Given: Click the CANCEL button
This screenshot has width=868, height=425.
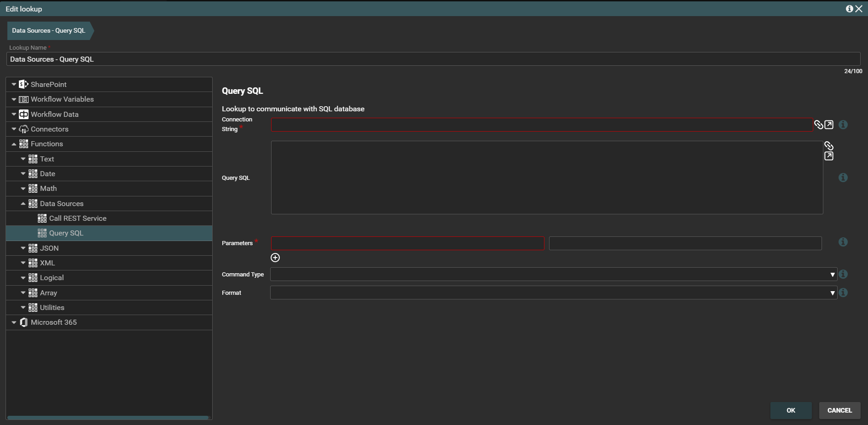Looking at the screenshot, I should [839, 410].
